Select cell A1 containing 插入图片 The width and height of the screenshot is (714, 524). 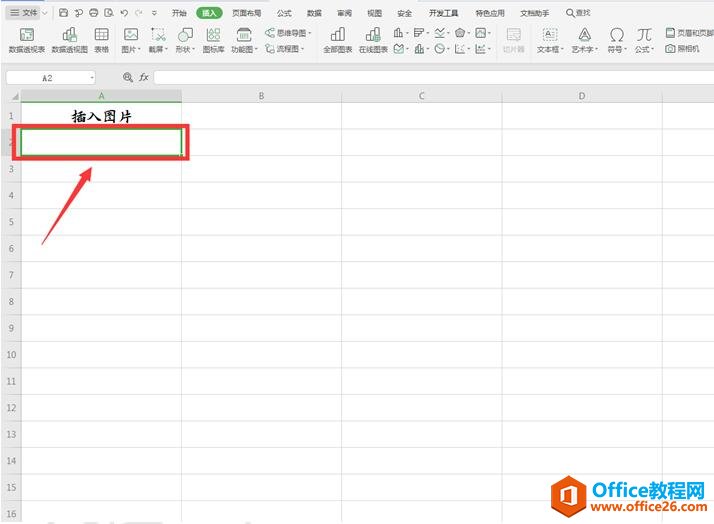click(101, 116)
